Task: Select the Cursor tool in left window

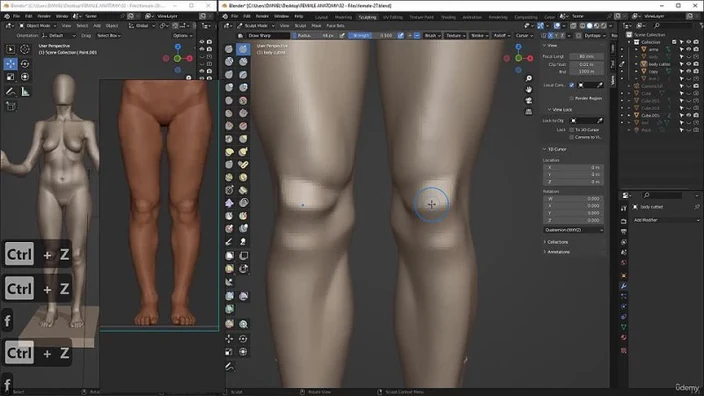Action: [x=25, y=49]
